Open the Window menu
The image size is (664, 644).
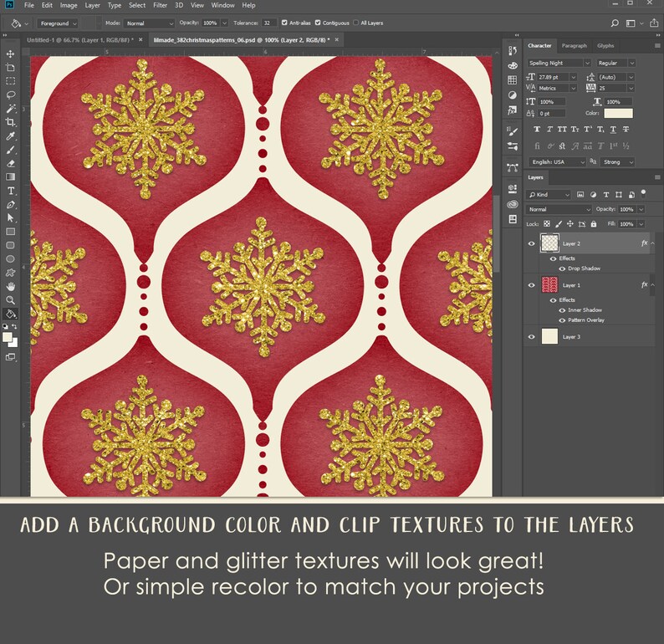click(222, 5)
